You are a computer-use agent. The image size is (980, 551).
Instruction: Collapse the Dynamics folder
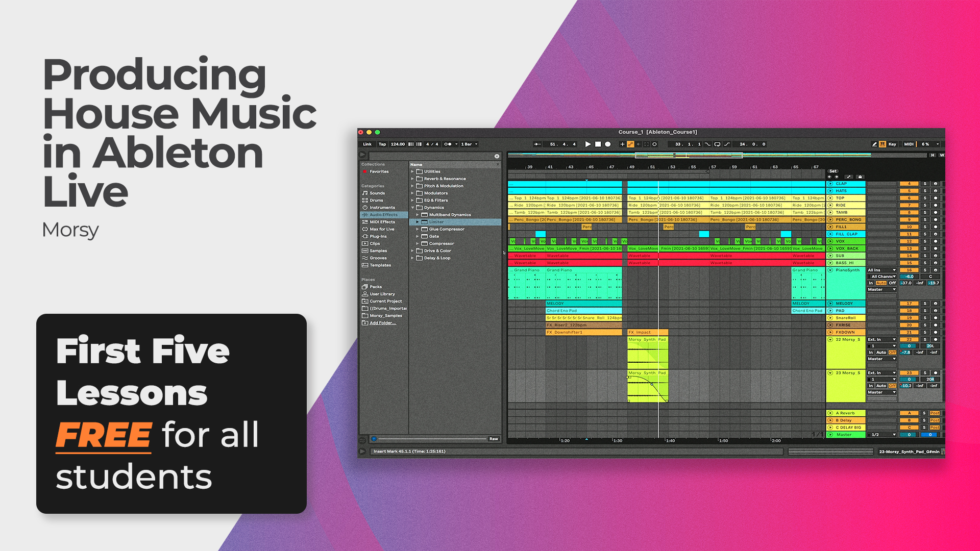412,208
